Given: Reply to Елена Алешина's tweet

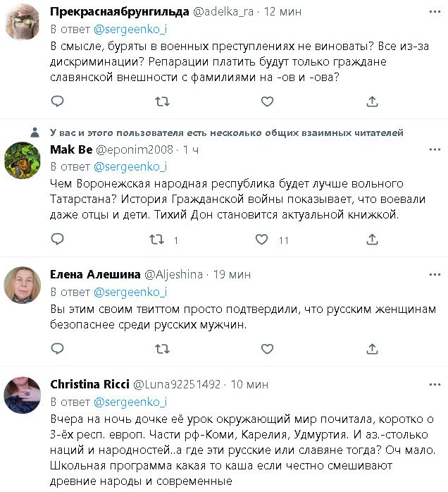Looking at the screenshot, I should (56, 349).
